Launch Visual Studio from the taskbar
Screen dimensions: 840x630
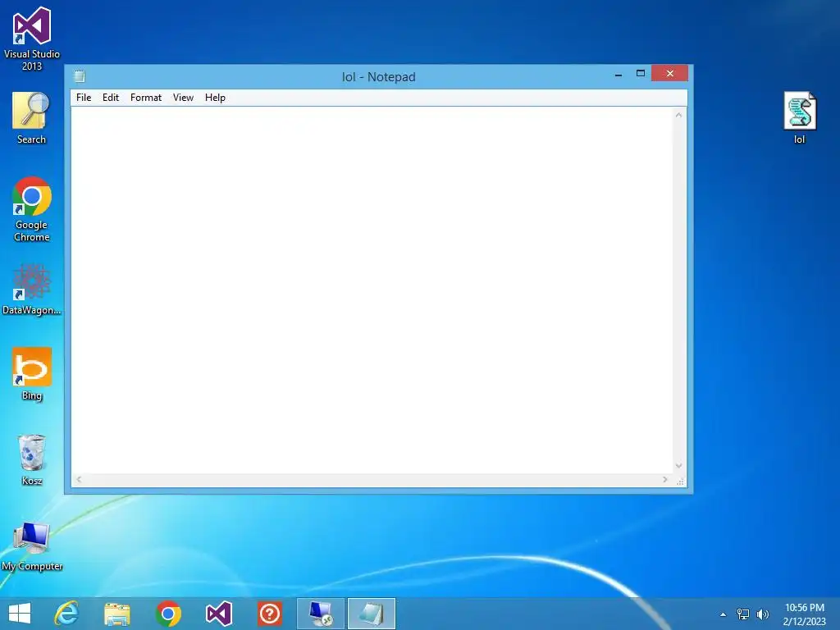(218, 614)
